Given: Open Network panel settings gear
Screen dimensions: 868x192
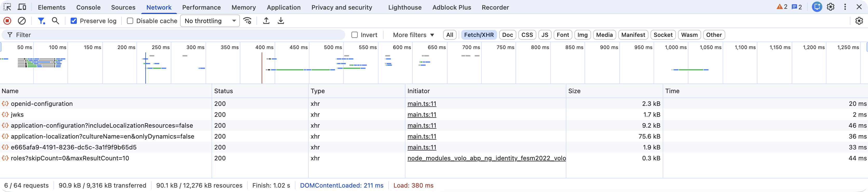Looking at the screenshot, I should coord(859,21).
